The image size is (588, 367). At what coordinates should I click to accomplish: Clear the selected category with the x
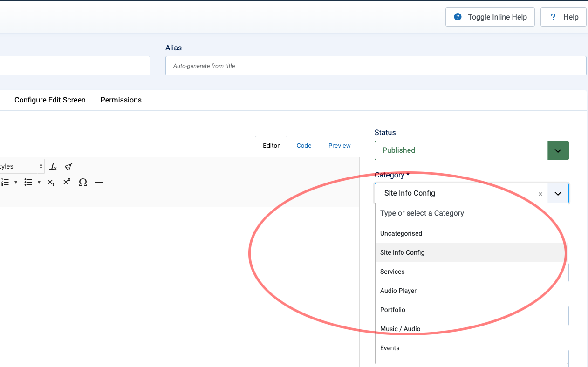[x=540, y=194]
